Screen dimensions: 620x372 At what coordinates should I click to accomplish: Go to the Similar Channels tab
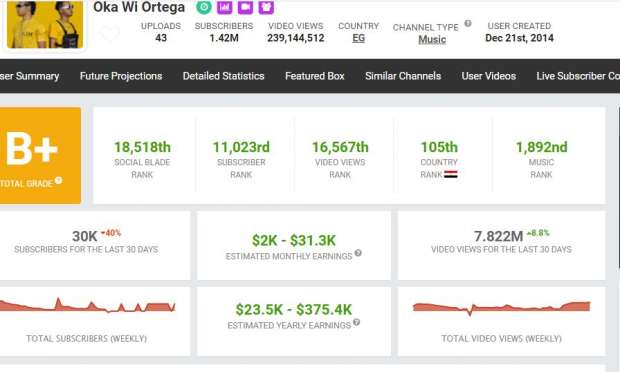point(403,76)
